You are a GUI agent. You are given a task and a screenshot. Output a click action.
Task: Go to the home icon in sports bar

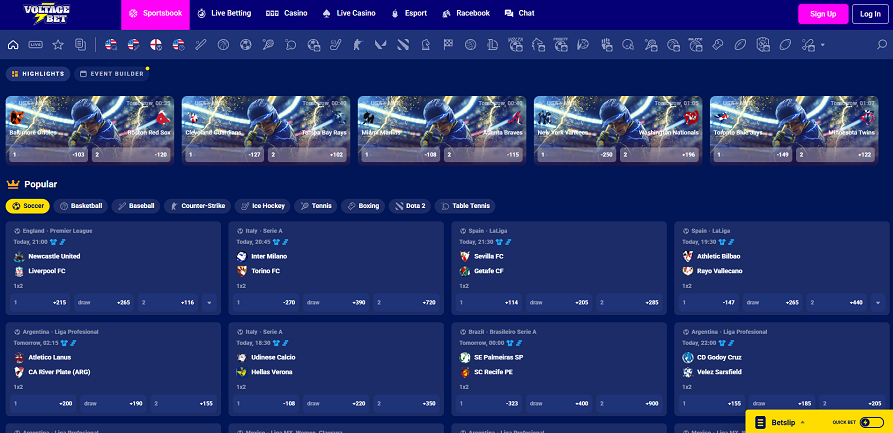[x=13, y=44]
